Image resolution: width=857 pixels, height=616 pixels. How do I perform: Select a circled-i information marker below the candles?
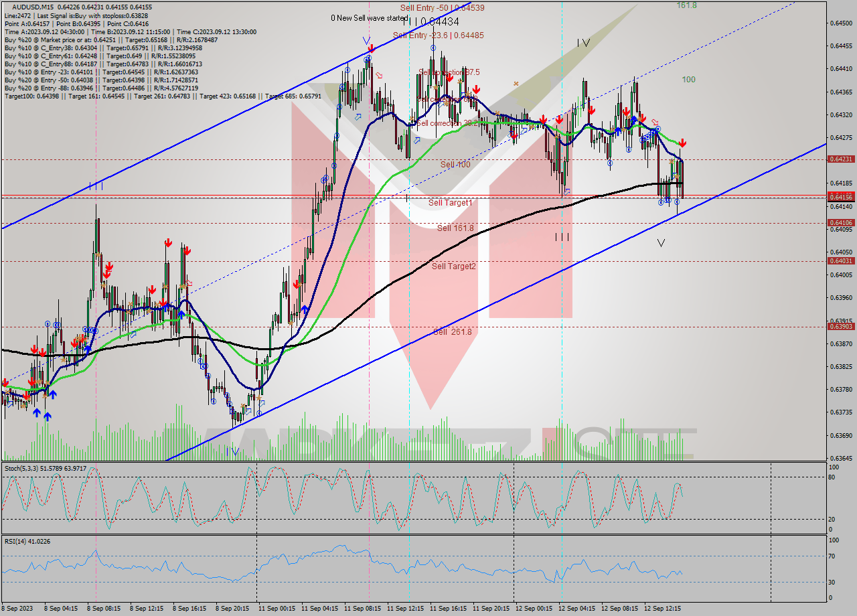point(661,201)
